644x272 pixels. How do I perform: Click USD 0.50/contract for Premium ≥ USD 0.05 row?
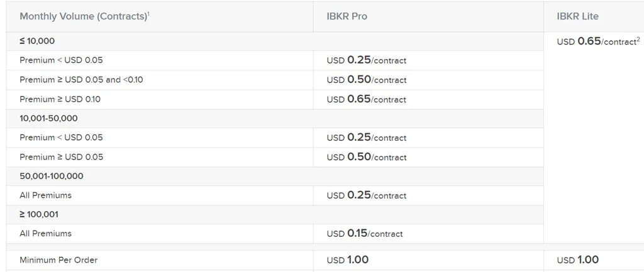(x=367, y=157)
